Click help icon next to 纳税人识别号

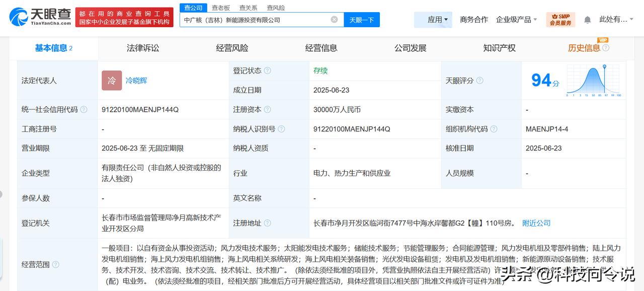click(281, 129)
